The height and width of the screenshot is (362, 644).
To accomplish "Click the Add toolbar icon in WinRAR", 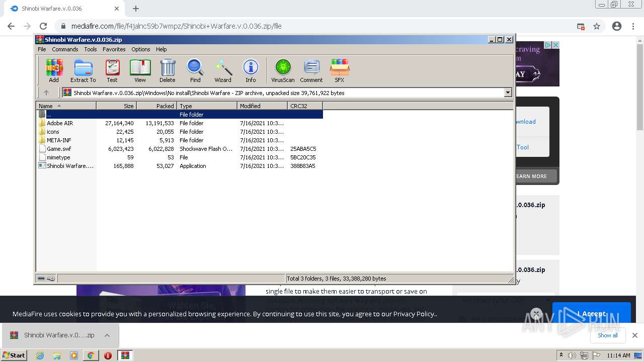I will [54, 70].
